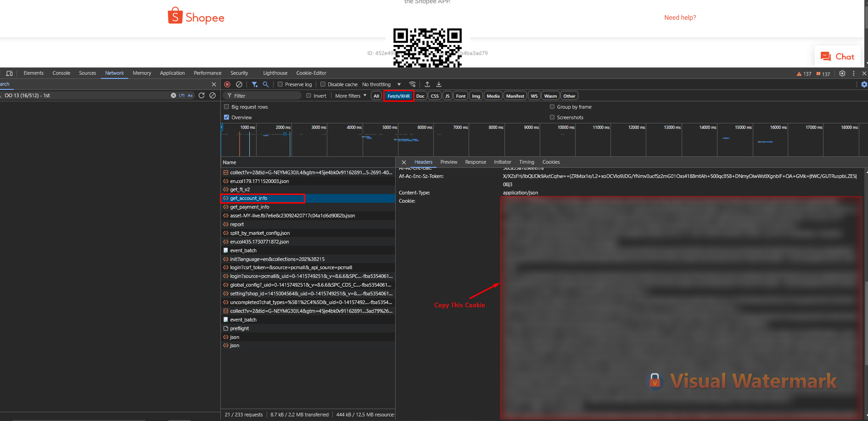Select the Fetch/XHR filter button

[x=398, y=96]
